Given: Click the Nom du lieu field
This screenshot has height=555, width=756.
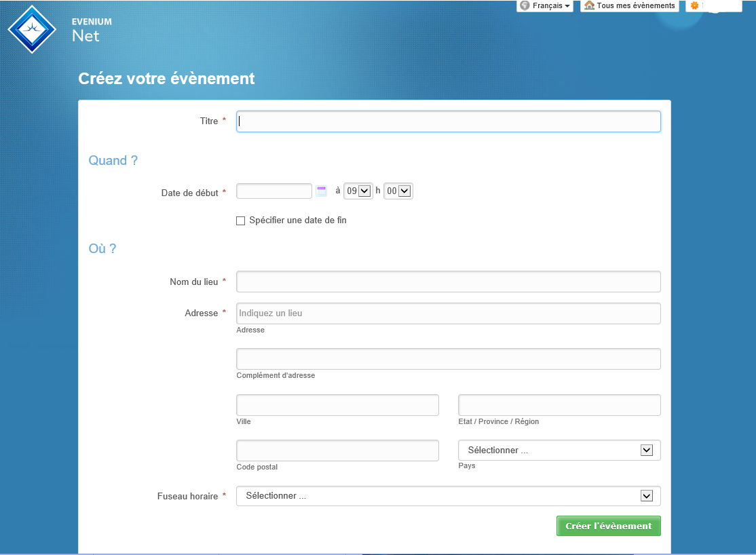Looking at the screenshot, I should [x=448, y=282].
